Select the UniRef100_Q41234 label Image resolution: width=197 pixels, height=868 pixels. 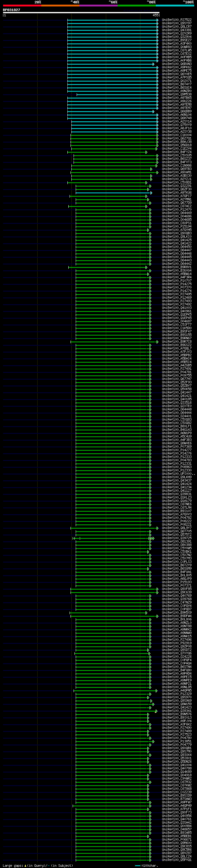(176, 487)
